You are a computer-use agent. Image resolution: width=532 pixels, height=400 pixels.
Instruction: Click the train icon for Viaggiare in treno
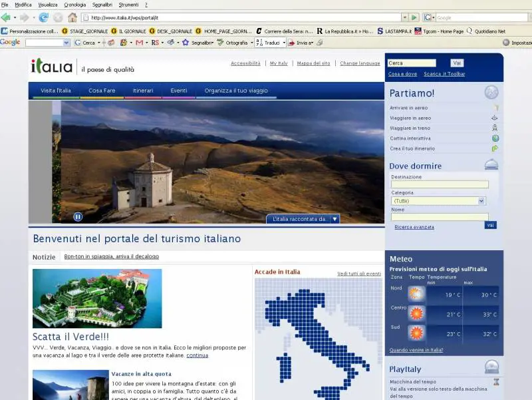click(x=495, y=128)
